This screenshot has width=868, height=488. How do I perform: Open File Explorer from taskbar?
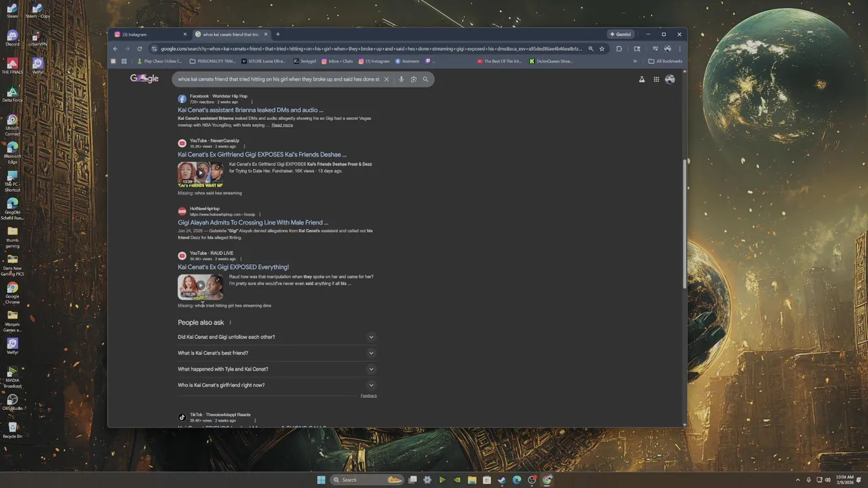tap(472, 480)
